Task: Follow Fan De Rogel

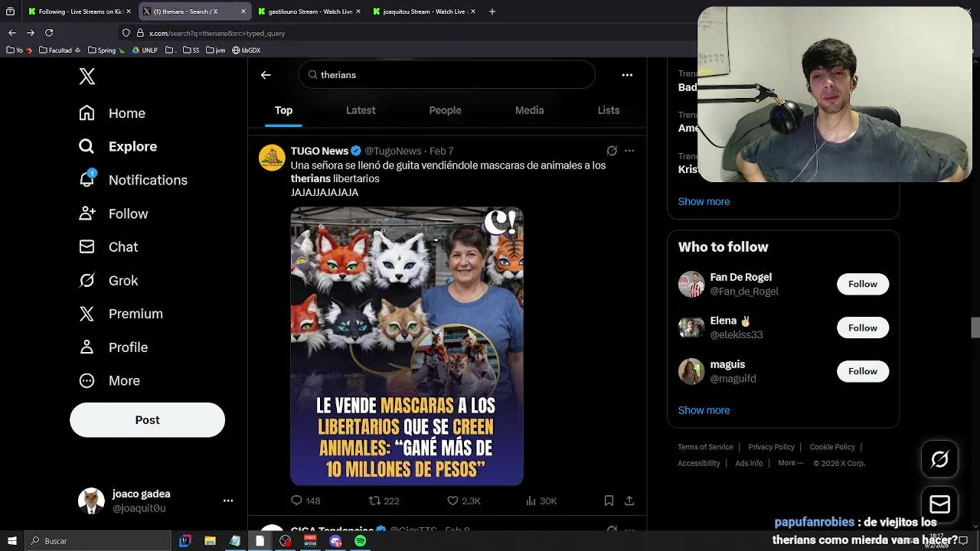Action: pyautogui.click(x=862, y=284)
